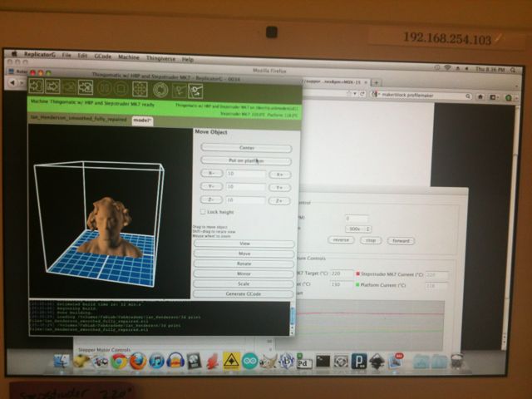This screenshot has height=399, width=532.
Task: Select the Mirror mode button
Action: coord(244,273)
